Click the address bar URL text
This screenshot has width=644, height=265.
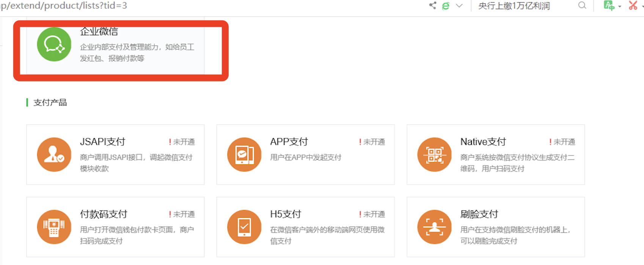(64, 6)
